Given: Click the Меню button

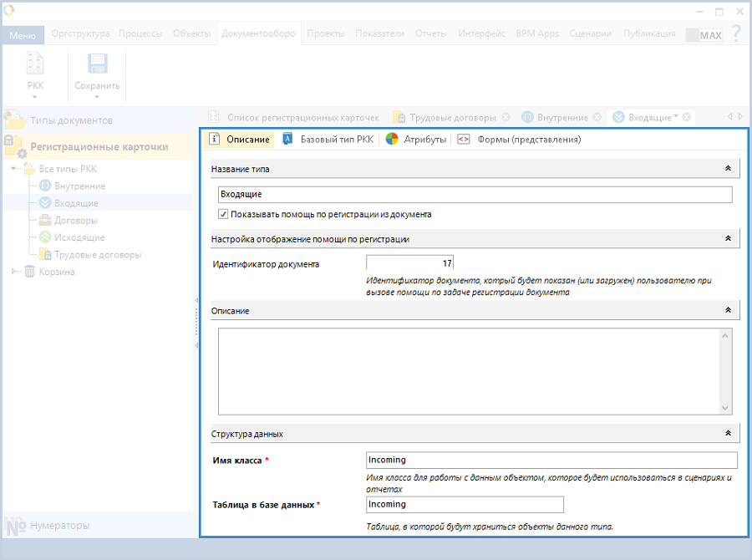Looking at the screenshot, I should pyautogui.click(x=23, y=35).
